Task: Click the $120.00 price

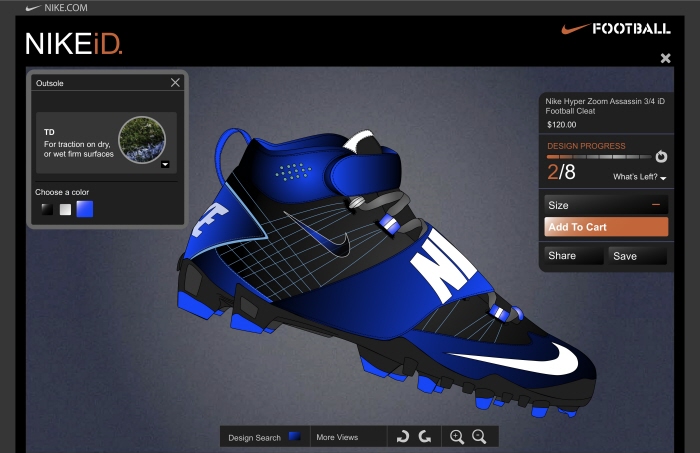Action: pos(561,125)
